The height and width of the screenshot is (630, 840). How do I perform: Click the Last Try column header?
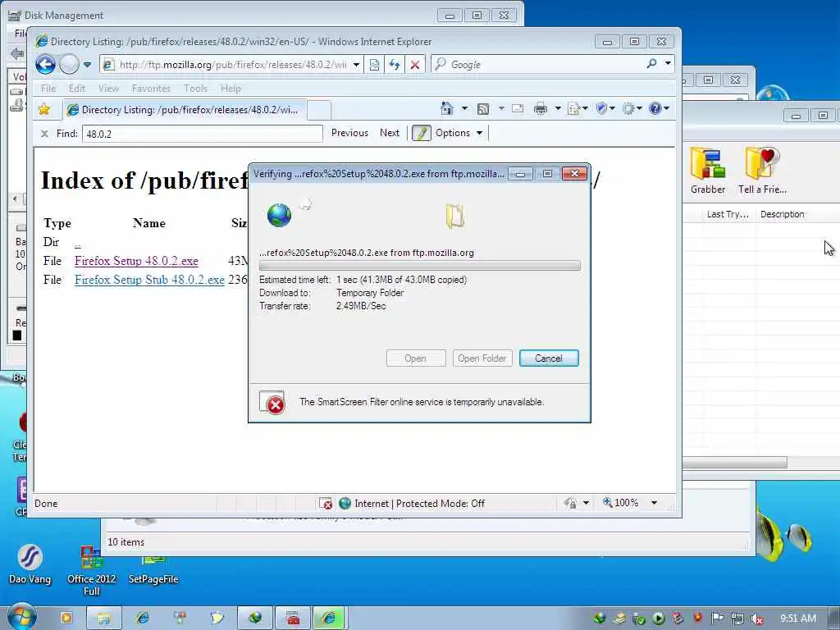point(727,214)
